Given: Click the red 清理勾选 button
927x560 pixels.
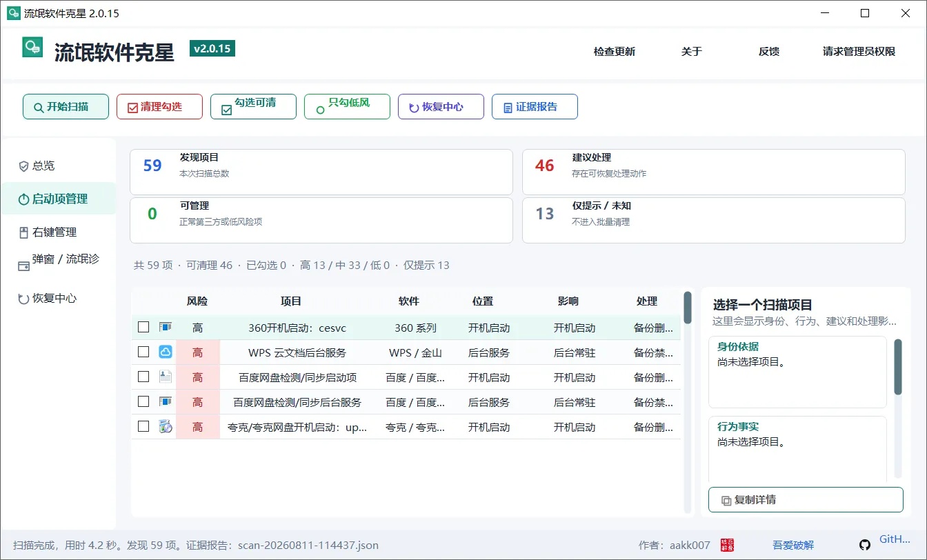Looking at the screenshot, I should [x=159, y=107].
